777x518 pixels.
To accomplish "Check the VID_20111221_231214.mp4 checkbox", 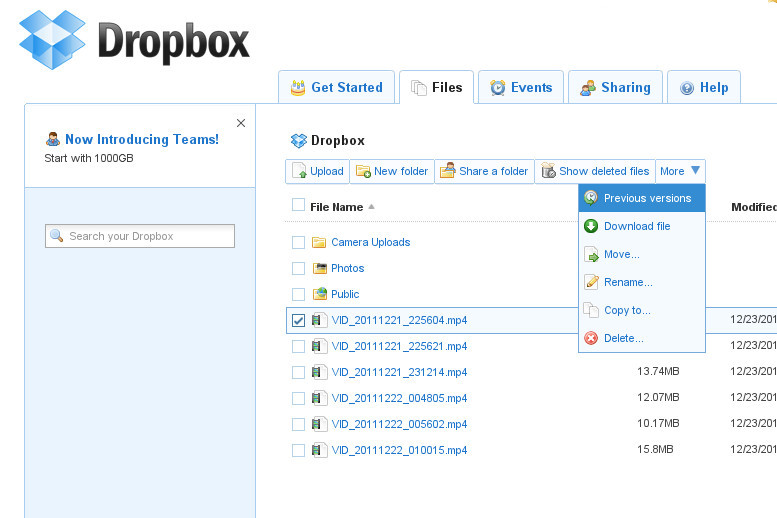I will pyautogui.click(x=298, y=372).
